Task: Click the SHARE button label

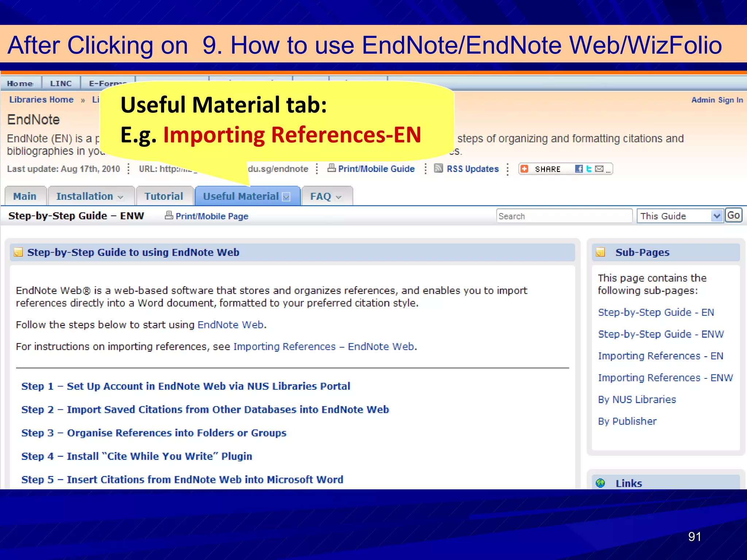Action: [547, 169]
